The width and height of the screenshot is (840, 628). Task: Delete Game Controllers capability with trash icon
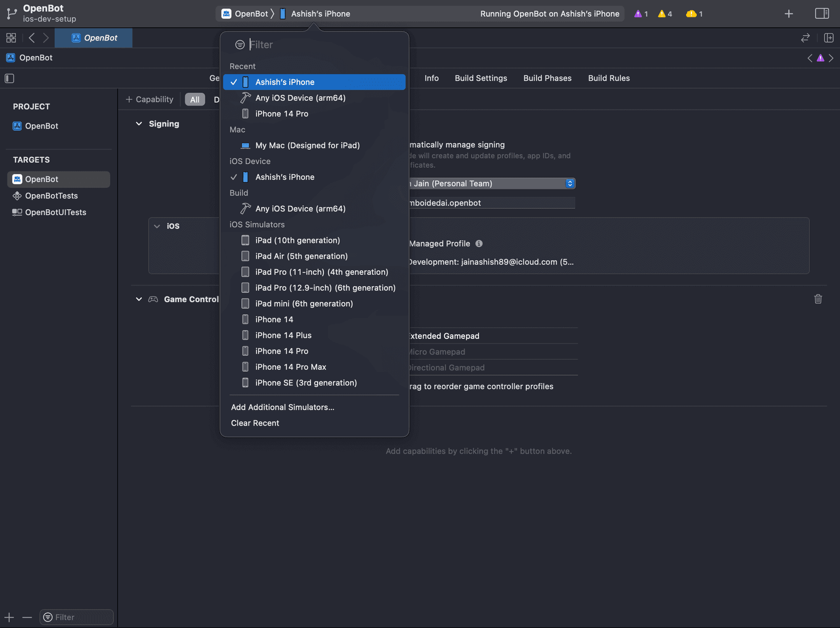[818, 299]
